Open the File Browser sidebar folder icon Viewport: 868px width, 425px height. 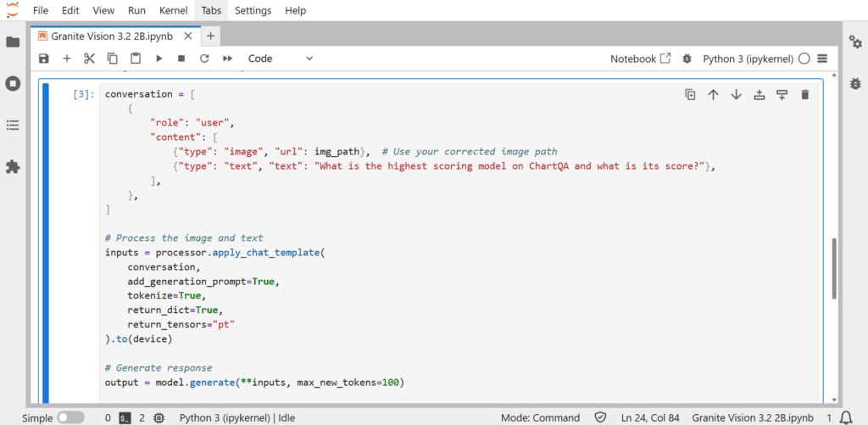(x=13, y=42)
